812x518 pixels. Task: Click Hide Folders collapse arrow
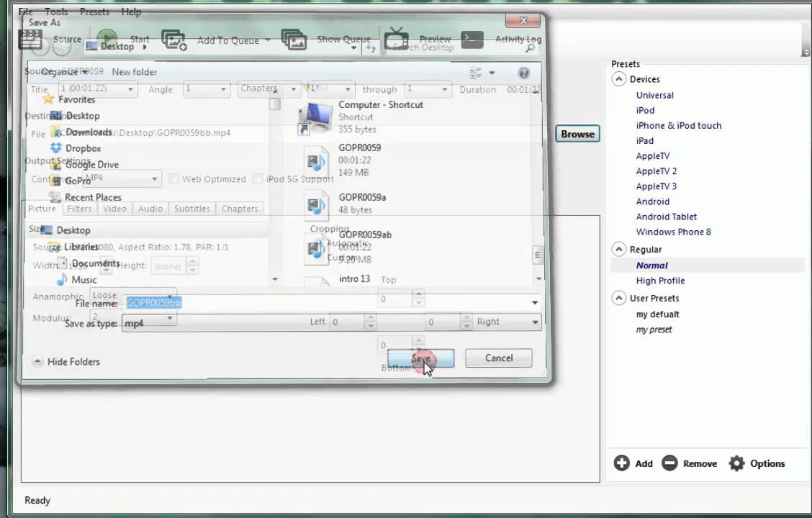pyautogui.click(x=37, y=361)
